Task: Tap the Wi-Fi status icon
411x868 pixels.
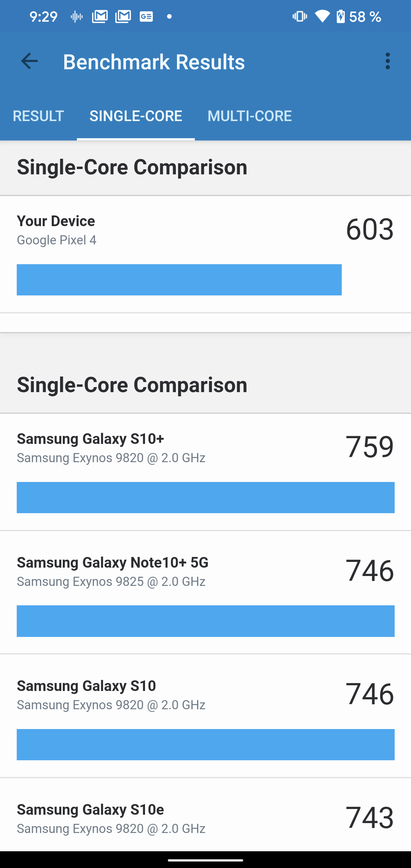Action: (322, 16)
